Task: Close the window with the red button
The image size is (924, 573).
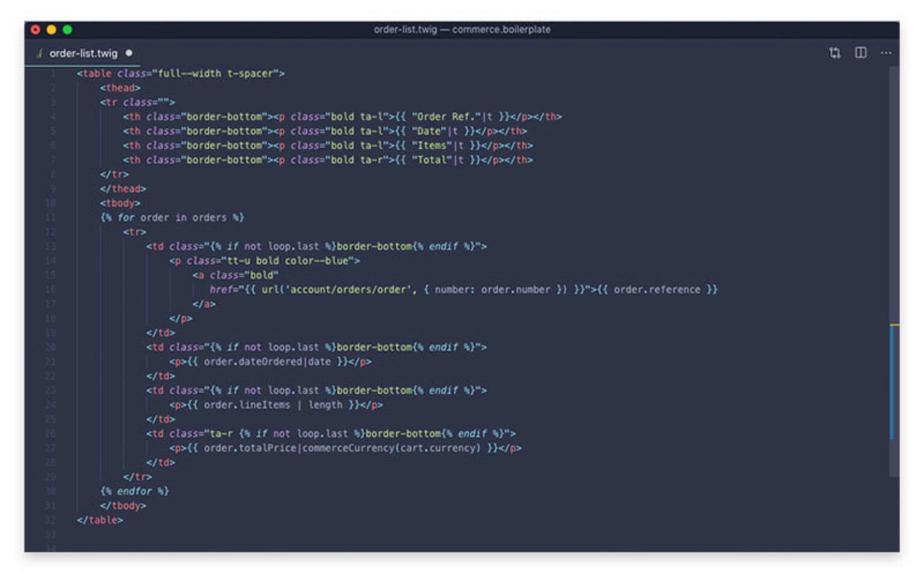Action: (x=35, y=29)
